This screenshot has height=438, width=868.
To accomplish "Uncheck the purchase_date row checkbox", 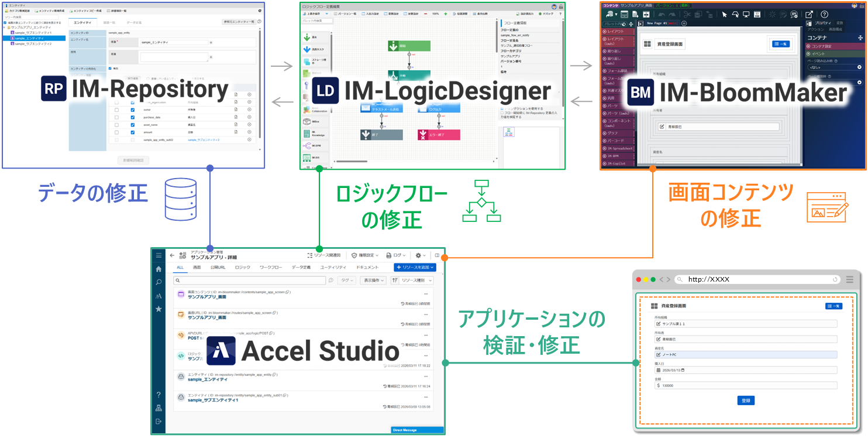I will point(133,117).
